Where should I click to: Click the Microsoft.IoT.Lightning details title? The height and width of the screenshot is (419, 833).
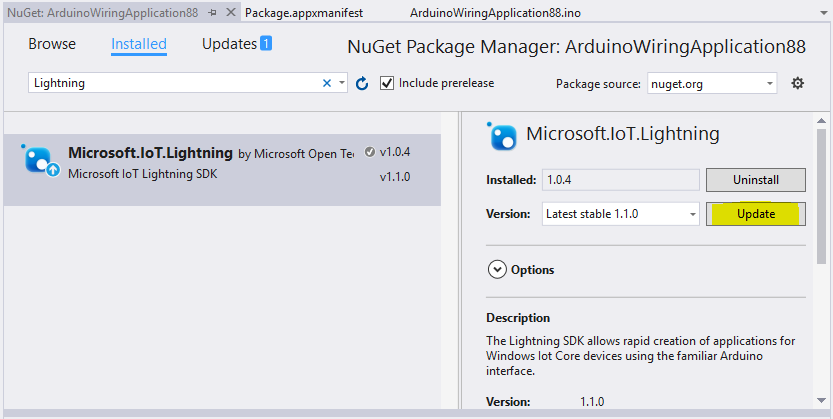(623, 134)
